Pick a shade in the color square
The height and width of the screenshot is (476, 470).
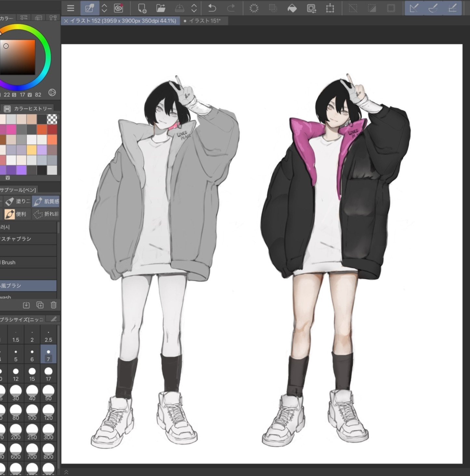click(x=18, y=57)
